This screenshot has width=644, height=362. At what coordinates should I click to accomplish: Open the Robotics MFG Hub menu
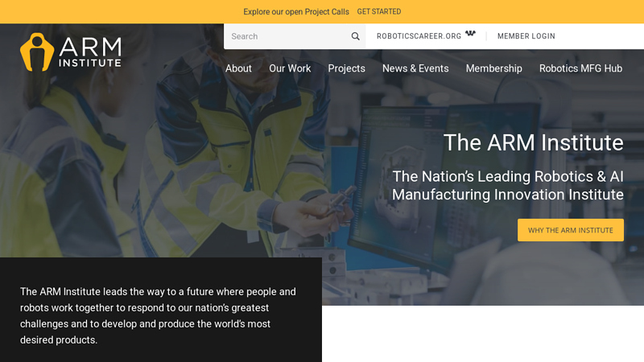click(x=580, y=68)
